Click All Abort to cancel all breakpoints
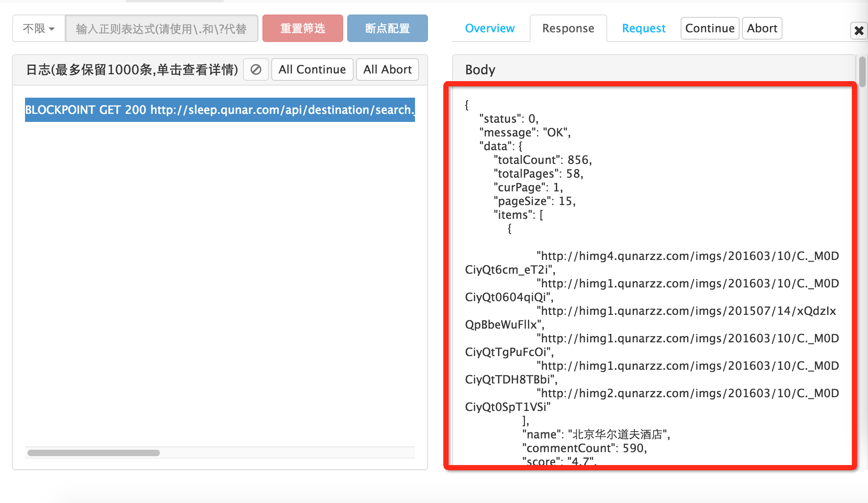This screenshot has width=868, height=503. pyautogui.click(x=387, y=69)
